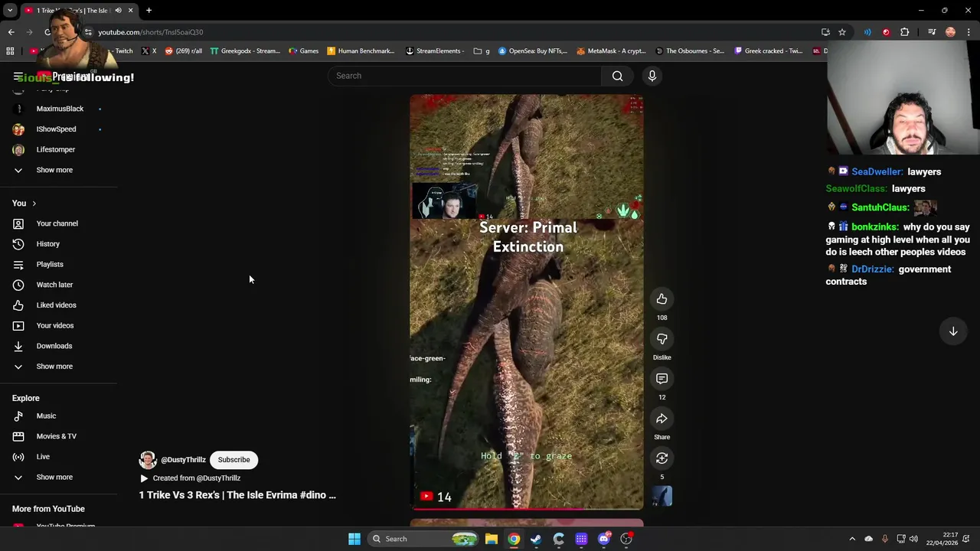Open Steam from the taskbar
980x551 pixels.
(536, 539)
